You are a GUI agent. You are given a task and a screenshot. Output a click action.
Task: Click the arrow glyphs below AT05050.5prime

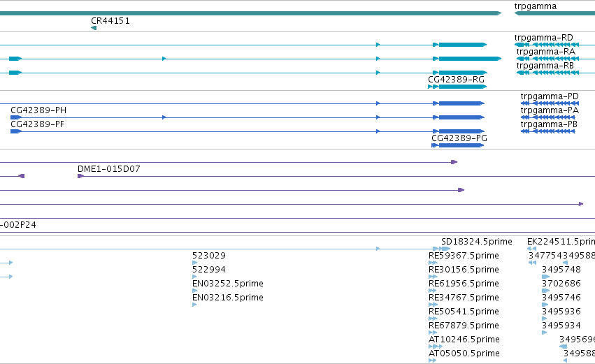[432, 361]
